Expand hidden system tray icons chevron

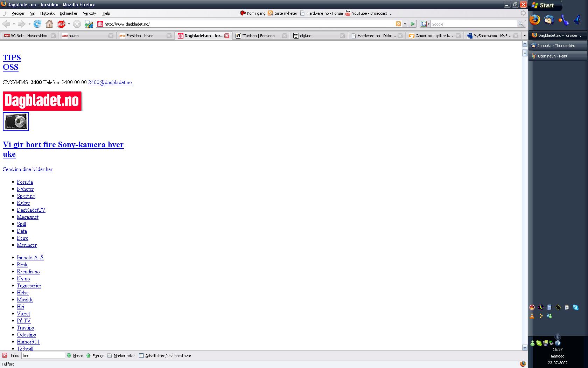click(558, 337)
